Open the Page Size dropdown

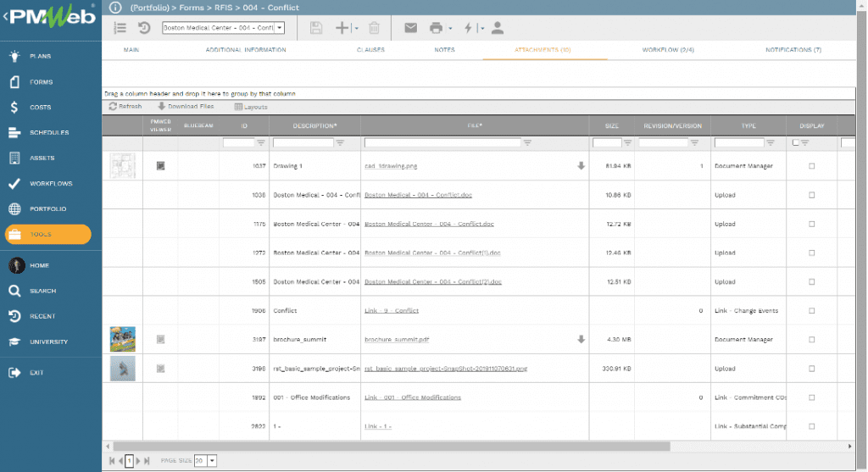coord(211,460)
